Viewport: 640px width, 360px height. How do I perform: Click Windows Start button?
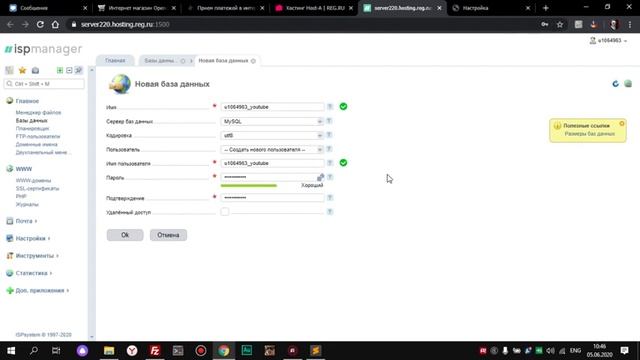click(11, 351)
